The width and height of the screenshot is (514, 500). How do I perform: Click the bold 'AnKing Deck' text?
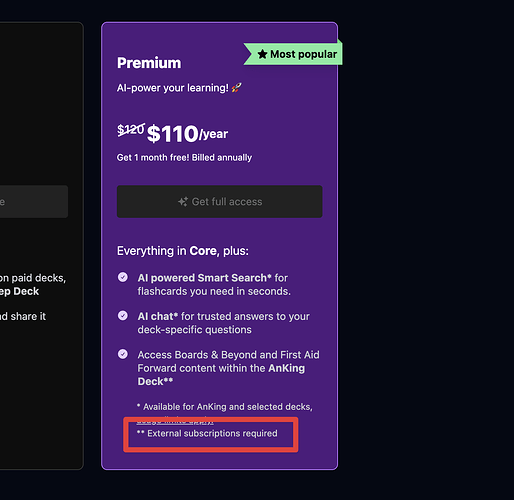221,375
